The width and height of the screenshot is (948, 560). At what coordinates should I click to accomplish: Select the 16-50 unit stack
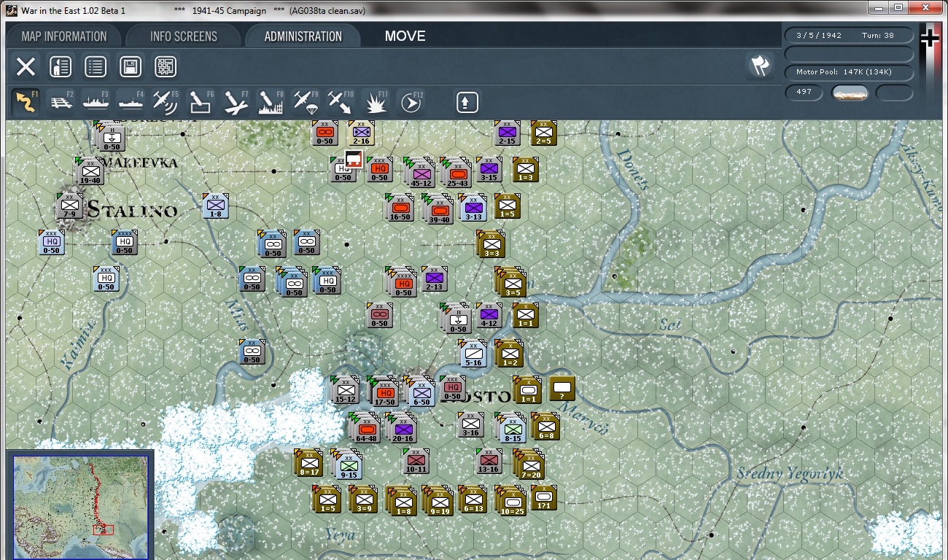point(400,207)
